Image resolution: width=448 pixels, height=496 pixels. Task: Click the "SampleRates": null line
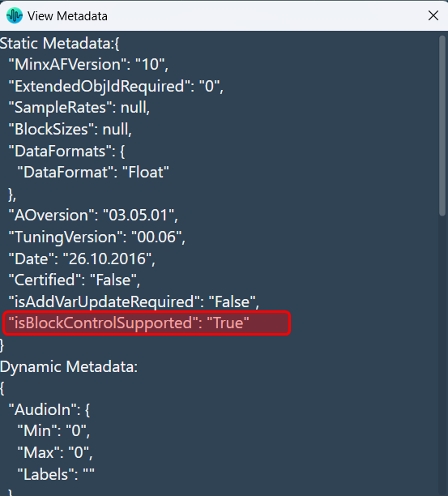(x=79, y=108)
